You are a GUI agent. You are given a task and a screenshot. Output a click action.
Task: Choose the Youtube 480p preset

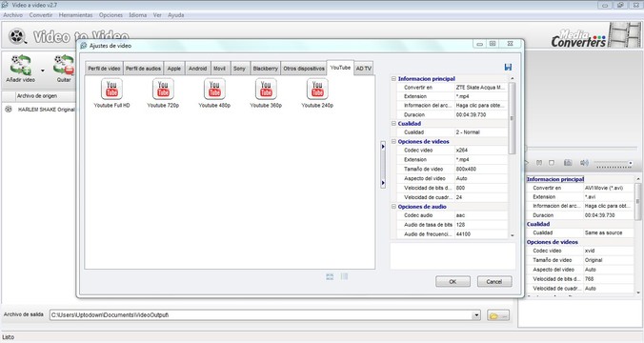[x=214, y=92]
